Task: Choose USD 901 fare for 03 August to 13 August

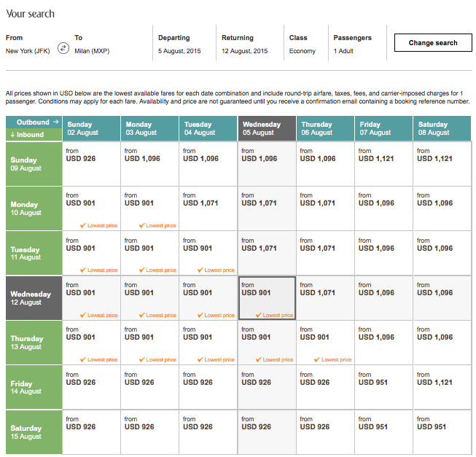Action: 150,343
